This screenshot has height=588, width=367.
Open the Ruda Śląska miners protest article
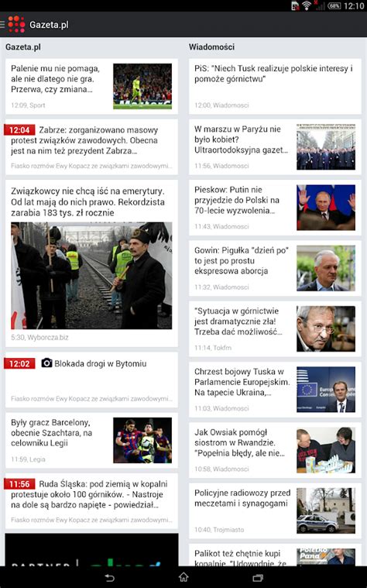click(x=91, y=501)
